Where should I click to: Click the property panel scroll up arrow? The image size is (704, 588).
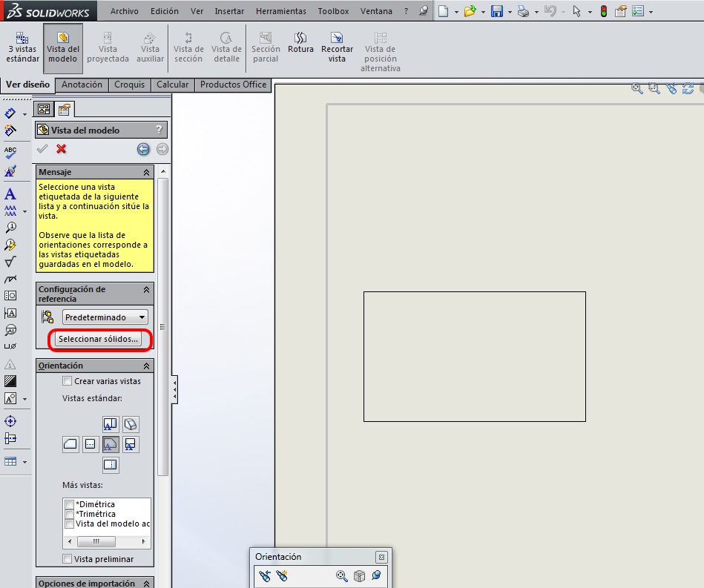(163, 172)
